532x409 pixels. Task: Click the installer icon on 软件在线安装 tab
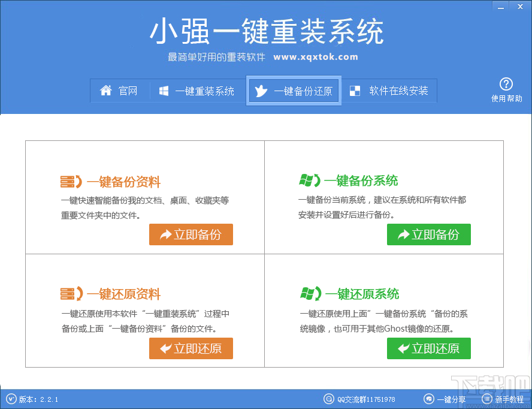pos(355,91)
